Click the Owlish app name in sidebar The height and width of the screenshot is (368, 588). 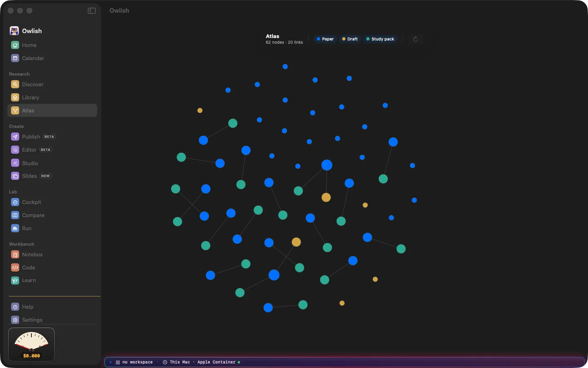(32, 31)
